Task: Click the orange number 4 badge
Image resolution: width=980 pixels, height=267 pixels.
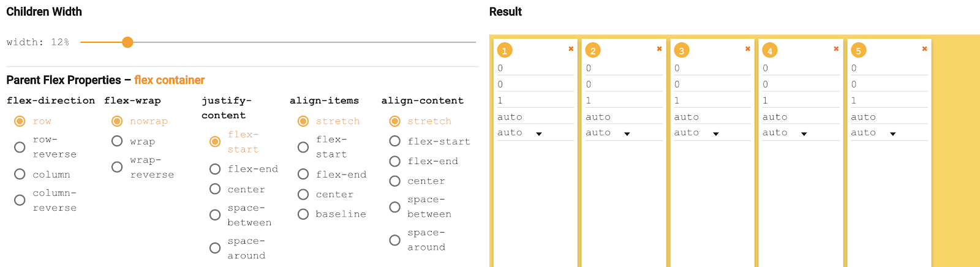Action: tap(770, 50)
